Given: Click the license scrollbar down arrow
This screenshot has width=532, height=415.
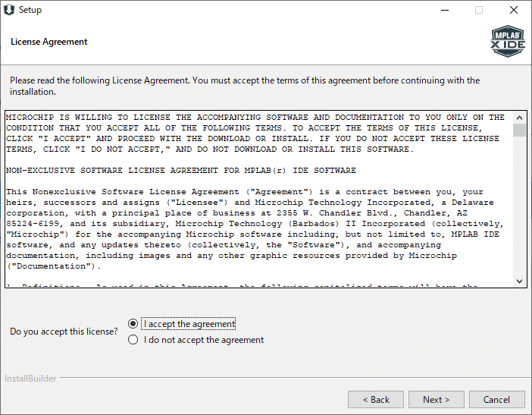Looking at the screenshot, I should 519,281.
